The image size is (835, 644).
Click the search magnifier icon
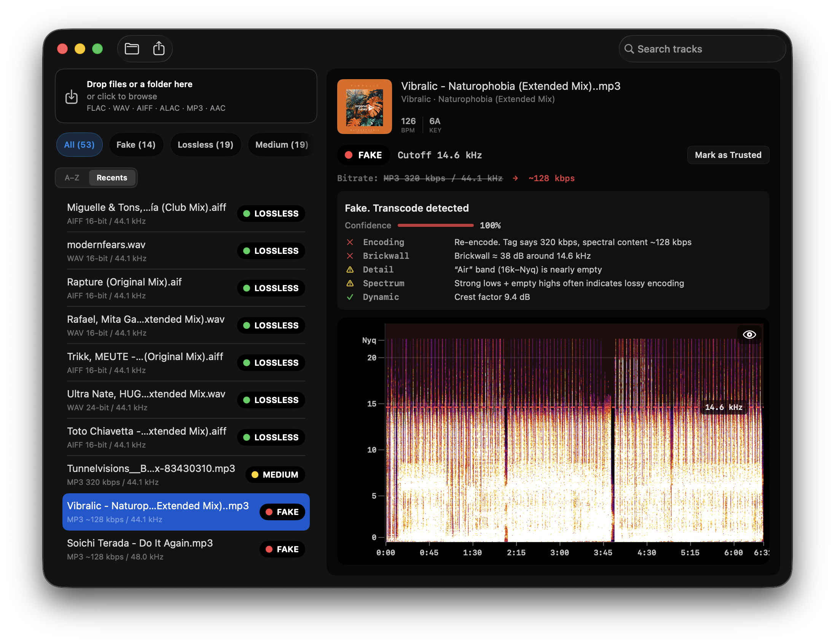tap(629, 49)
